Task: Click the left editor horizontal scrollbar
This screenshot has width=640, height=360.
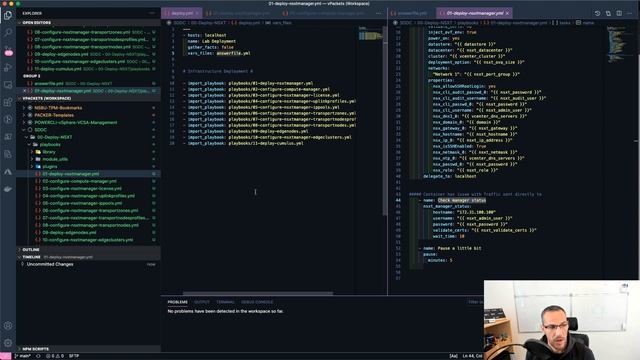Action: (258, 293)
